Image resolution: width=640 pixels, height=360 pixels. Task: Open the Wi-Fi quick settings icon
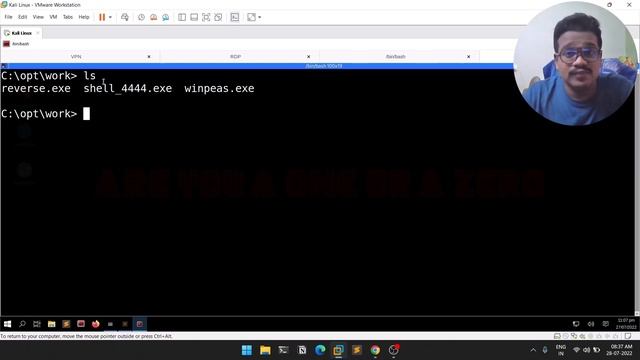pyautogui.click(x=576, y=350)
